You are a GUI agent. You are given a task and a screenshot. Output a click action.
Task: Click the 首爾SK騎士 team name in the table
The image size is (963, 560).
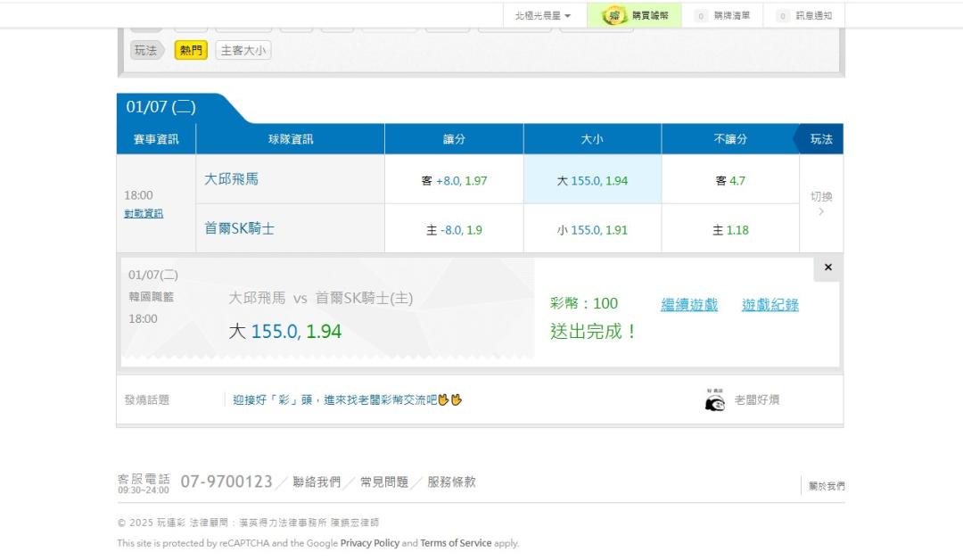[x=240, y=228]
